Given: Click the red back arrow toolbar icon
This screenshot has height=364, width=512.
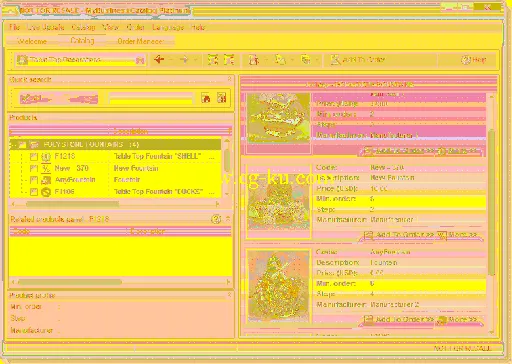Looking at the screenshot, I should click(159, 60).
